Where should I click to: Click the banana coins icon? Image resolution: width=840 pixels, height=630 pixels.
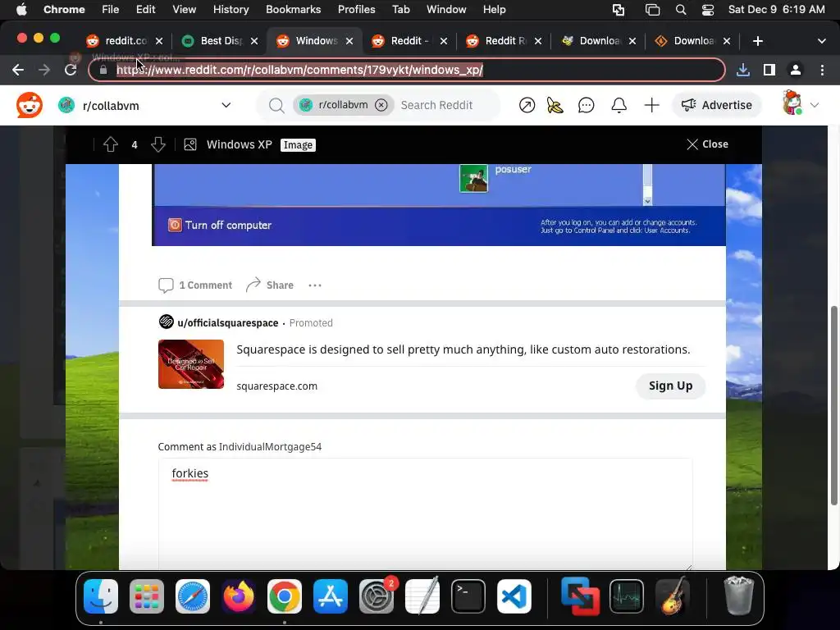[x=555, y=105]
